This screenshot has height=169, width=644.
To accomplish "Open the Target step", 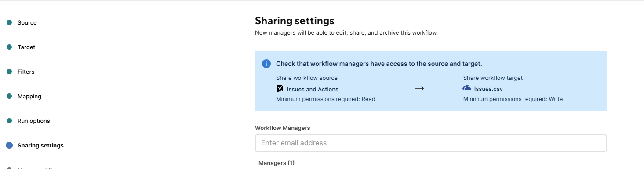I will point(26,47).
